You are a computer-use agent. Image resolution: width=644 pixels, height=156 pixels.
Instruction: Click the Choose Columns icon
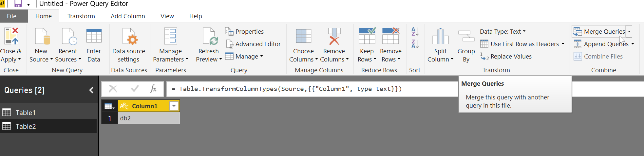pos(303,36)
